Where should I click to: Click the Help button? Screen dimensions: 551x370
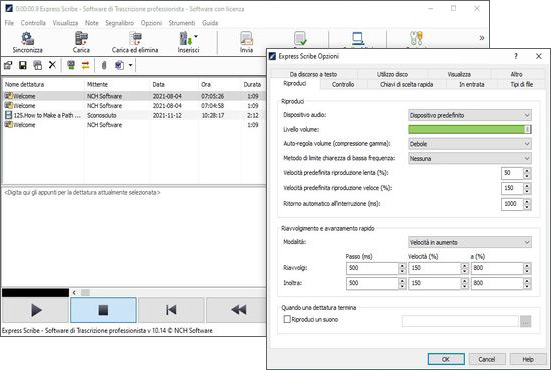click(528, 359)
